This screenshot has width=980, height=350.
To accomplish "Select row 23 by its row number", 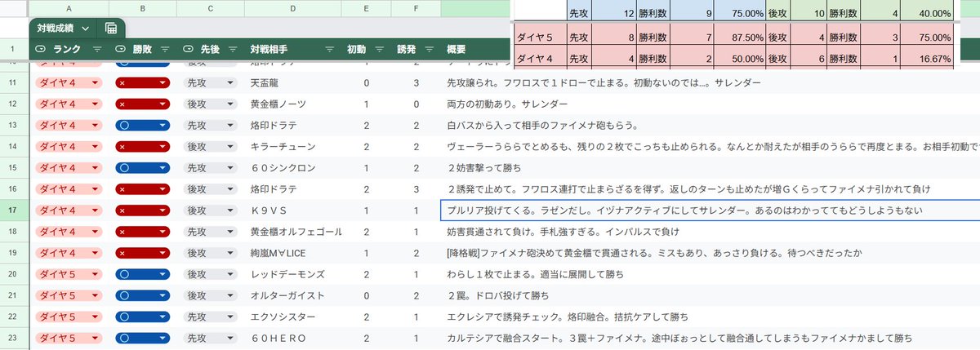I will tap(14, 337).
